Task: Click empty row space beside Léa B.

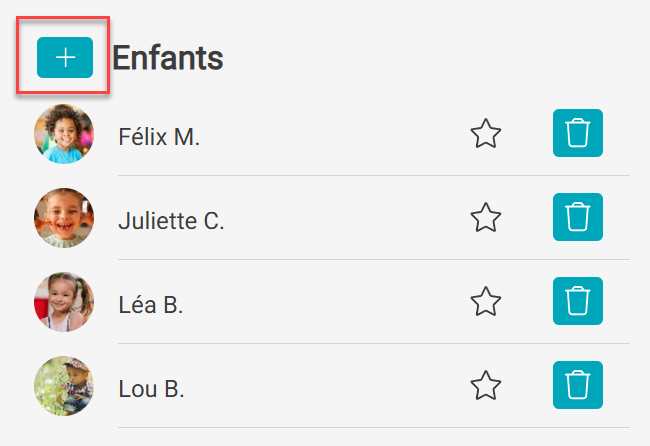Action: pyautogui.click(x=323, y=302)
